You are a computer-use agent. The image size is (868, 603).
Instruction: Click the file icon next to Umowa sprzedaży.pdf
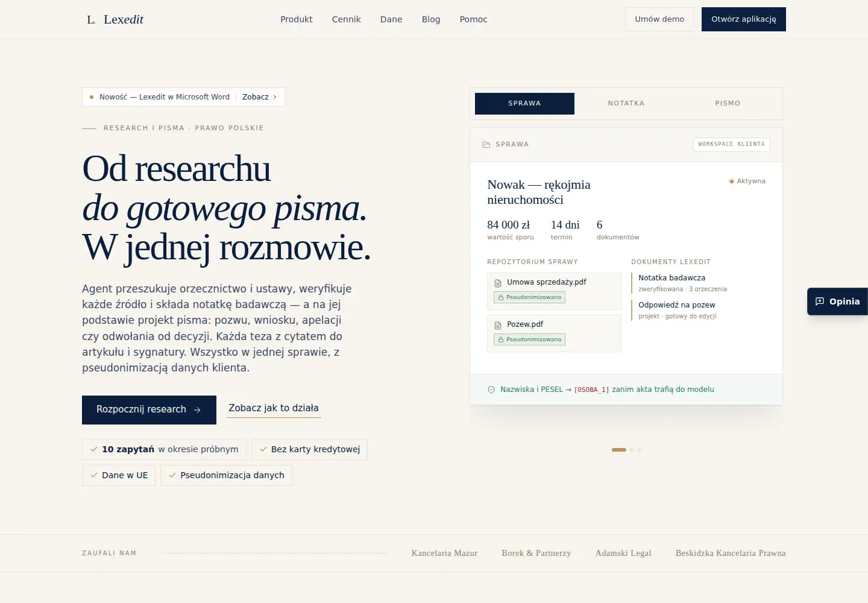[498, 283]
